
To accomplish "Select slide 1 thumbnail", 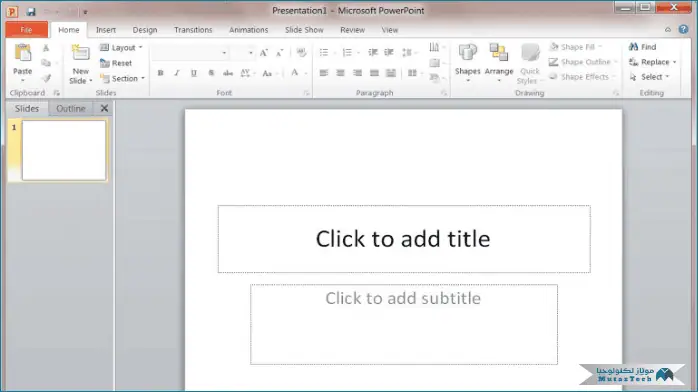I will tap(64, 150).
